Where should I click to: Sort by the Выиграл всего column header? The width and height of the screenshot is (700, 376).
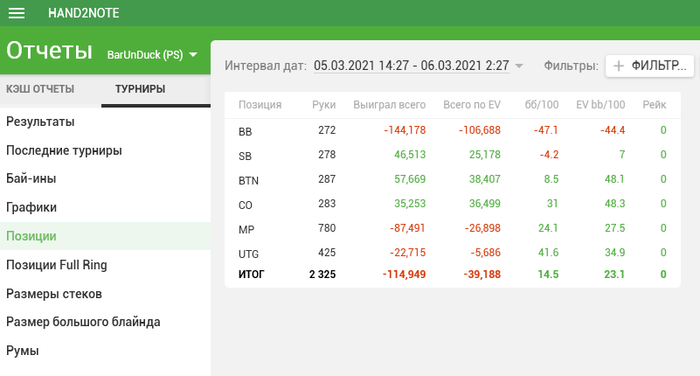click(389, 105)
